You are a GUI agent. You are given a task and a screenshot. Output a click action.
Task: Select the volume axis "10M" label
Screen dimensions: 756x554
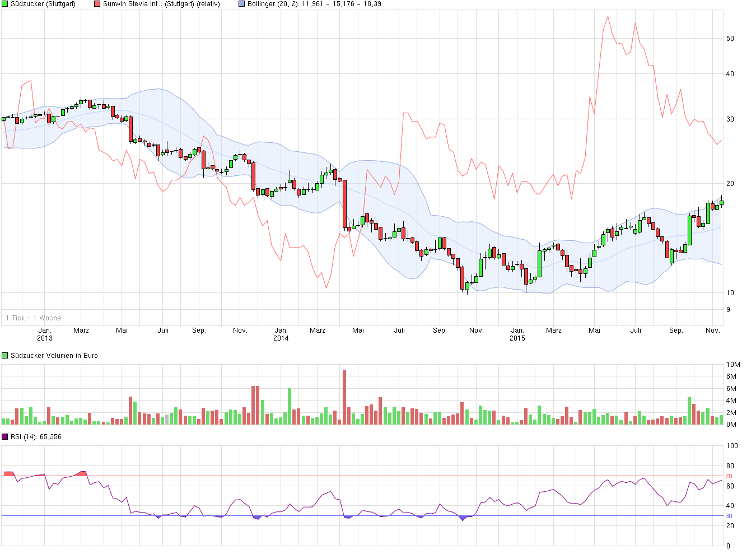pos(733,365)
